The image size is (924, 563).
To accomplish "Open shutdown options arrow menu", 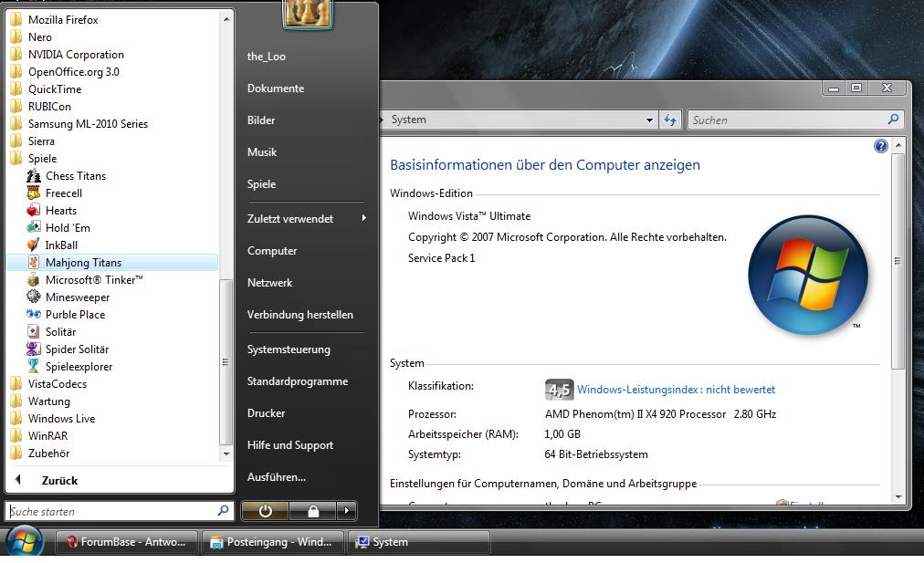I will [347, 511].
